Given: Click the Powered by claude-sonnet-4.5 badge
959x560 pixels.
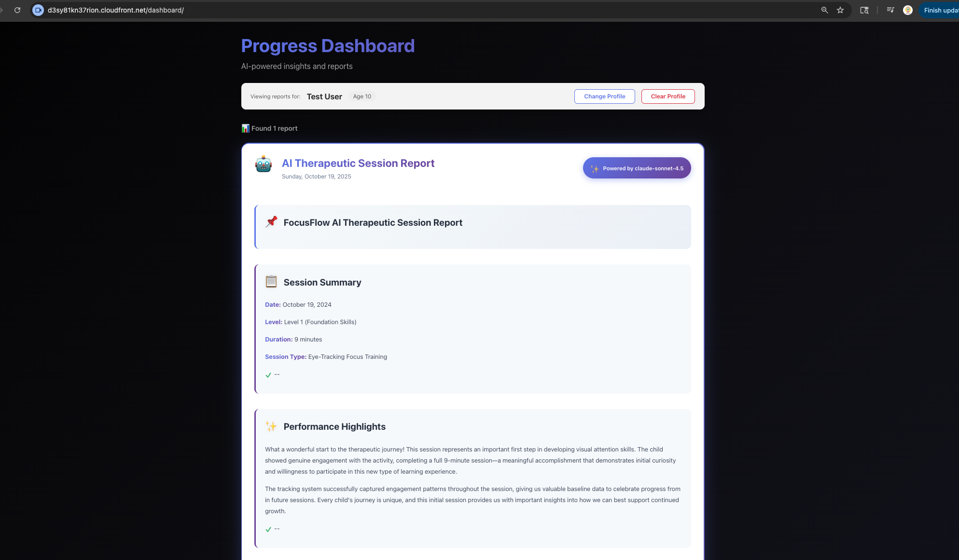Looking at the screenshot, I should 637,168.
